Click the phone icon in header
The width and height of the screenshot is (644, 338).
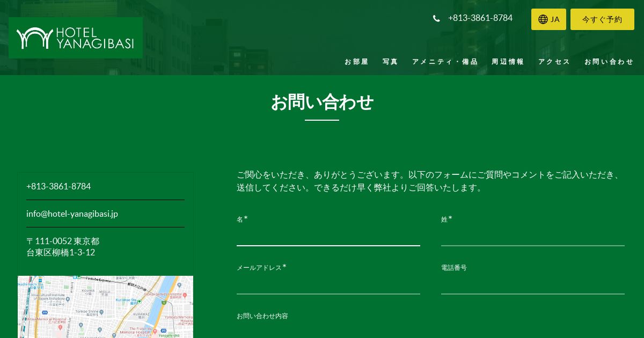pos(436,18)
